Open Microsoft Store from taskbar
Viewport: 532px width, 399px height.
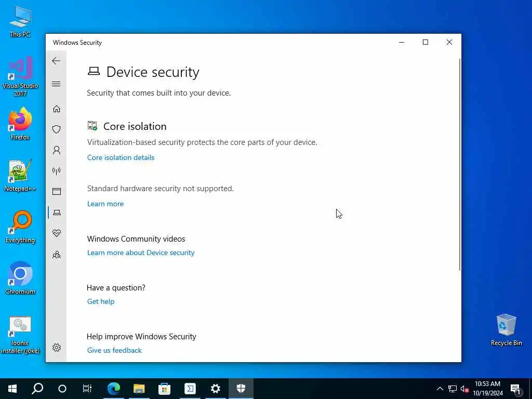(x=165, y=389)
